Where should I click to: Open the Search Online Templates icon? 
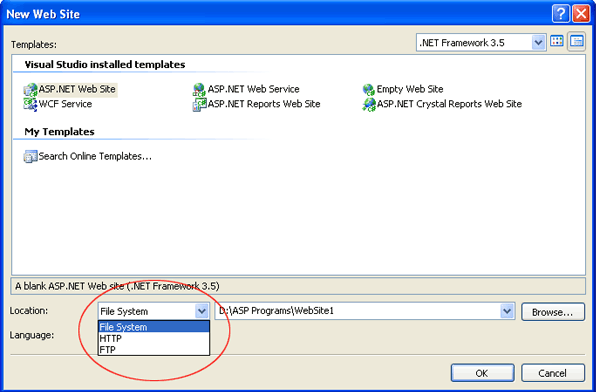[30, 157]
